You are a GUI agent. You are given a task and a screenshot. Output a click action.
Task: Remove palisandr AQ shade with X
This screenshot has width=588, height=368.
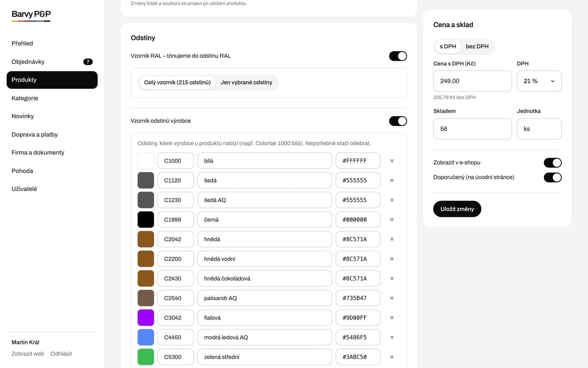point(392,298)
